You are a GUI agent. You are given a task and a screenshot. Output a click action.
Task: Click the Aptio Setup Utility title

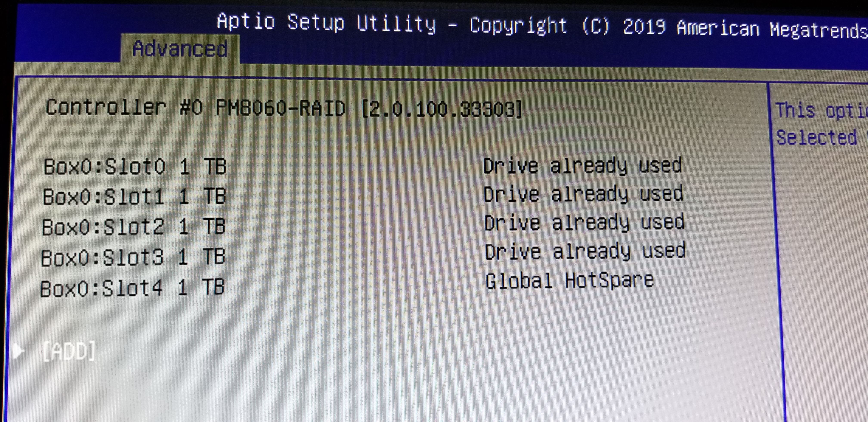pos(326,23)
